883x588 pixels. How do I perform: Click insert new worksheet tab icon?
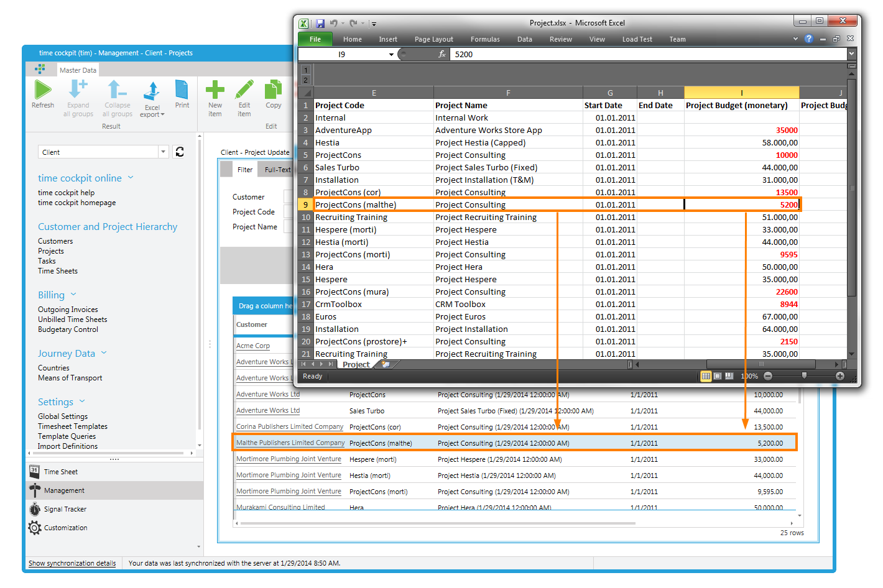tap(386, 364)
